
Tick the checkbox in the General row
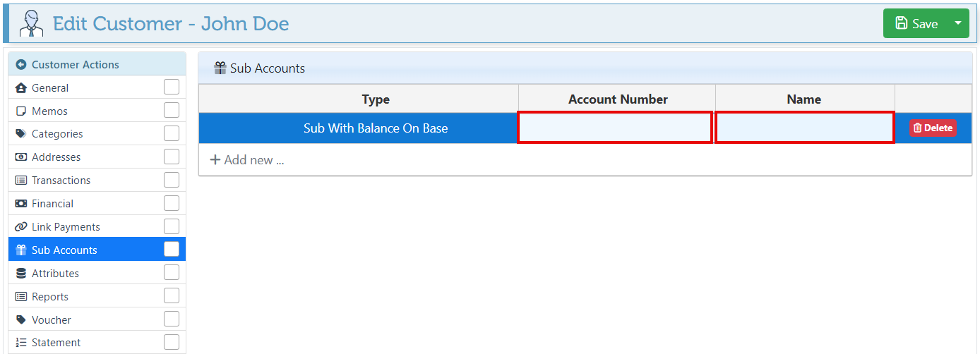[x=172, y=87]
